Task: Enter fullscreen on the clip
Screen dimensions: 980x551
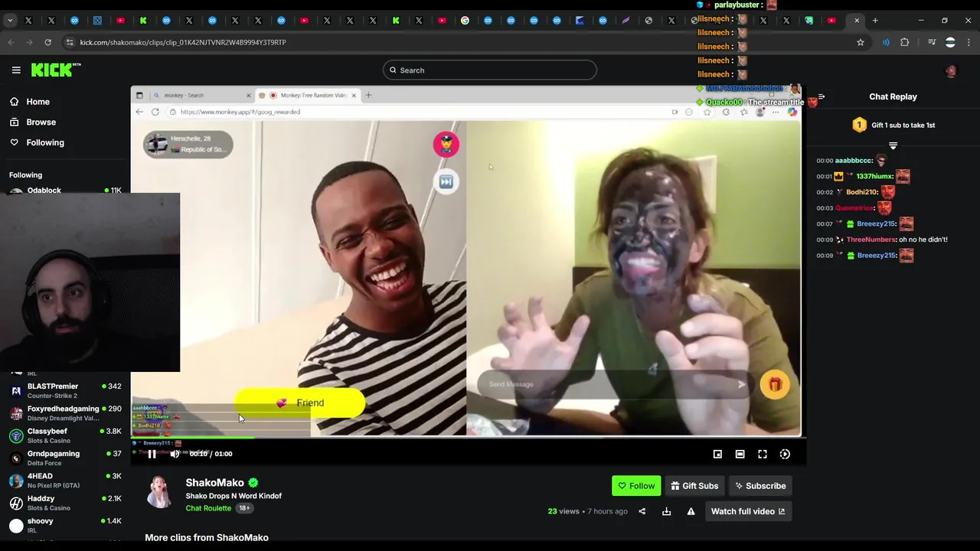Action: [763, 454]
